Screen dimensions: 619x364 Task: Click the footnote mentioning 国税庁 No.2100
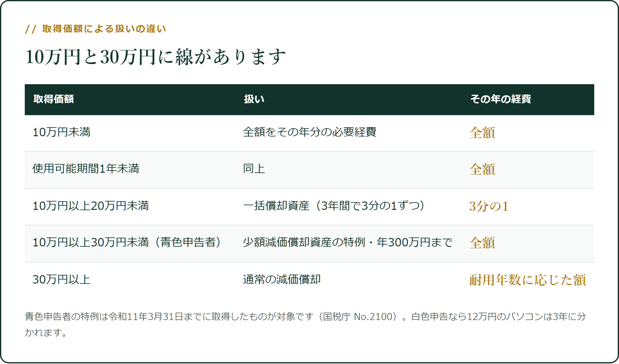pos(305,324)
